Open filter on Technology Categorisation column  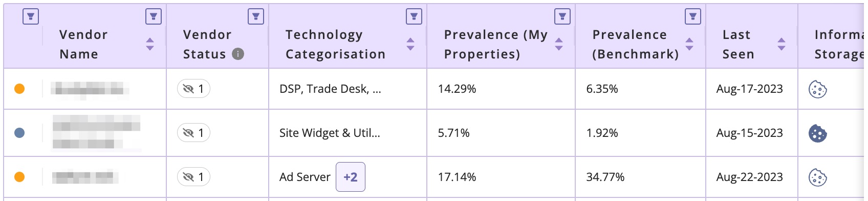click(414, 16)
